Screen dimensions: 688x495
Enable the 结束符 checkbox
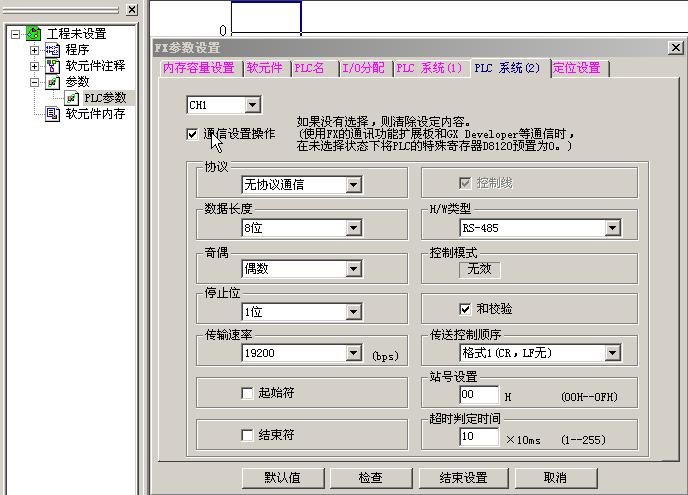pyautogui.click(x=248, y=435)
